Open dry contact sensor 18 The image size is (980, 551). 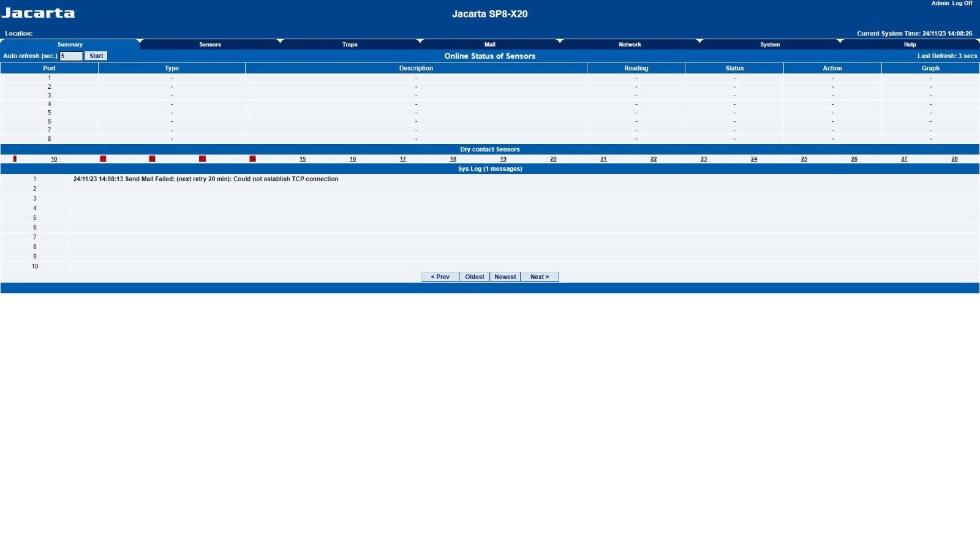[x=453, y=159]
